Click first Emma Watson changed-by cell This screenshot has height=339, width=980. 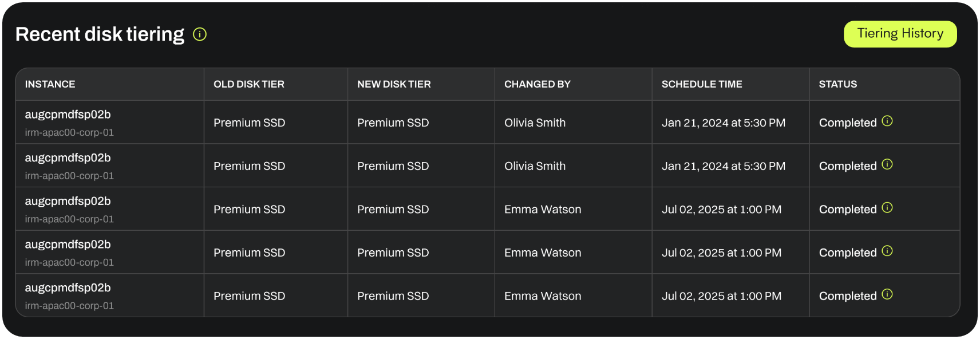coord(543,210)
